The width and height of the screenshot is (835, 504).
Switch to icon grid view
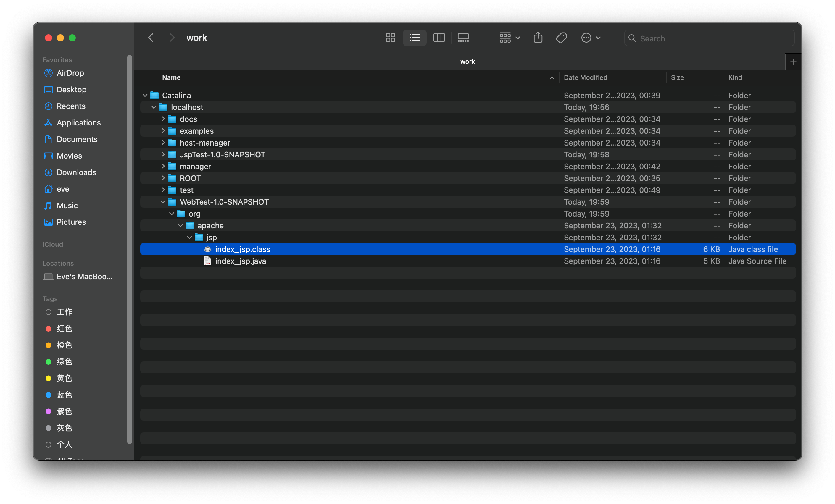(390, 37)
